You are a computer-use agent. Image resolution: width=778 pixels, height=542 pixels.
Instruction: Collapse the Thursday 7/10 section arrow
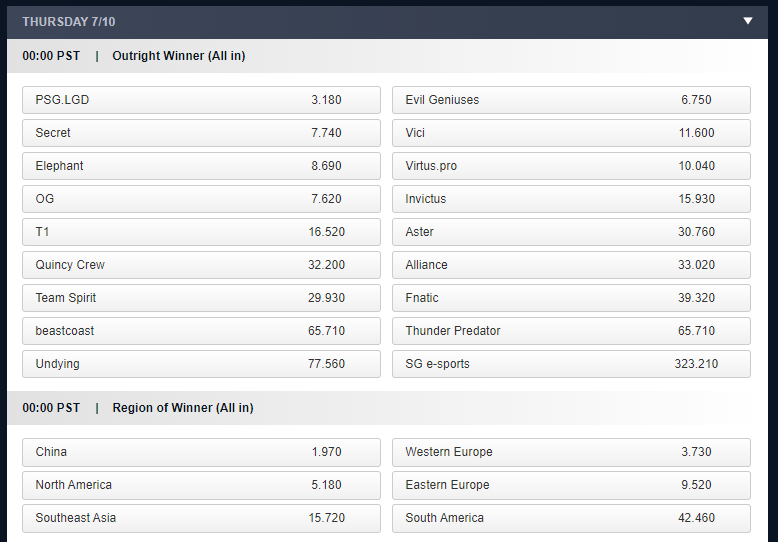click(x=747, y=21)
